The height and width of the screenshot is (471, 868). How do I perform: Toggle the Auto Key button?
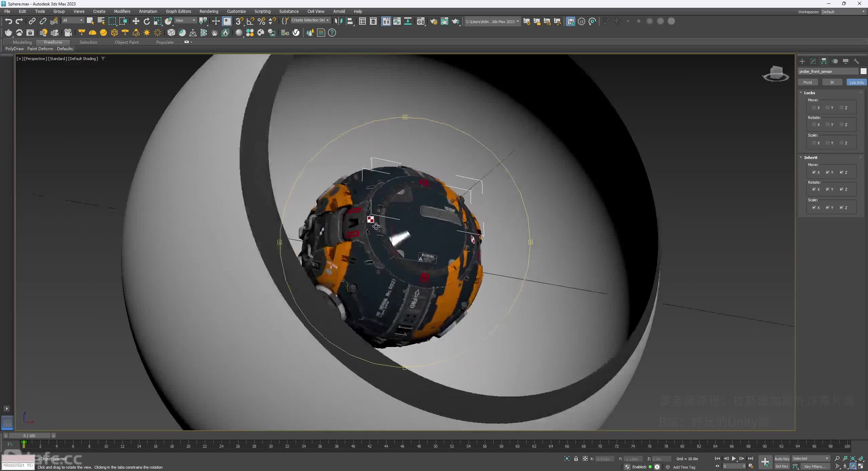(782, 459)
